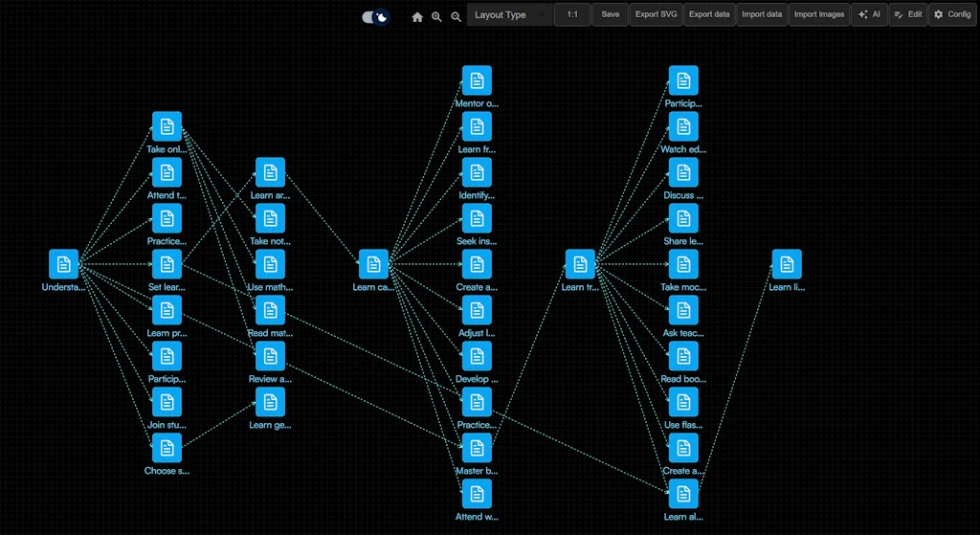Select the 'Learn ge...' node icon

(x=270, y=402)
